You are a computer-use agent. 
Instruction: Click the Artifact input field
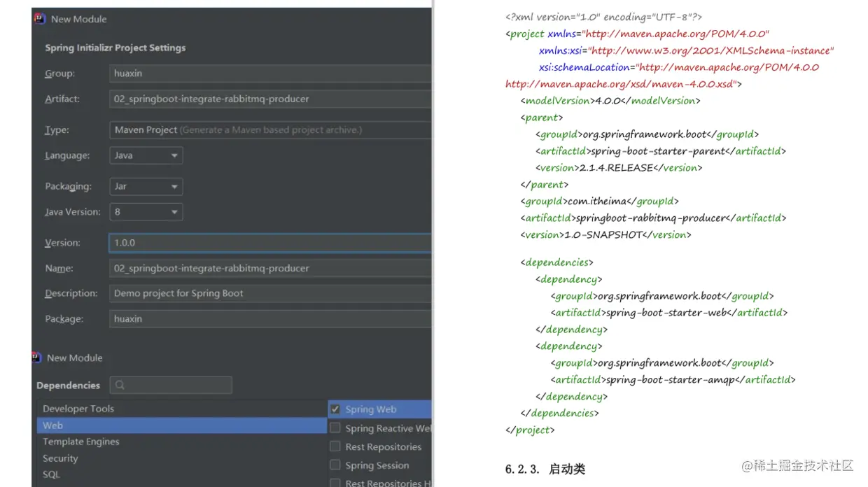270,99
